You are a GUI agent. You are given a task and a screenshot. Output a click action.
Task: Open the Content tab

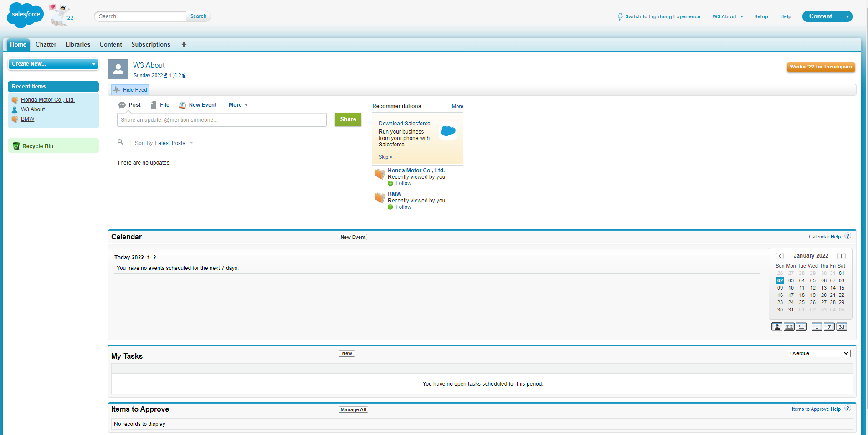coord(111,44)
